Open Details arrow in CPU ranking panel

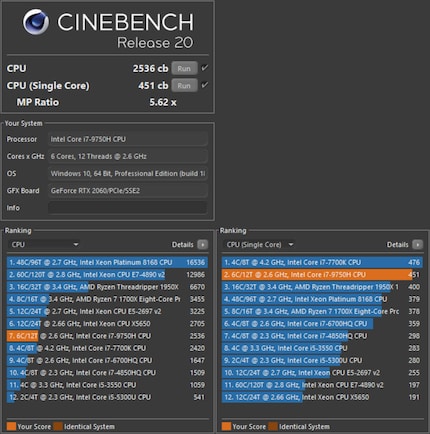pyautogui.click(x=202, y=245)
